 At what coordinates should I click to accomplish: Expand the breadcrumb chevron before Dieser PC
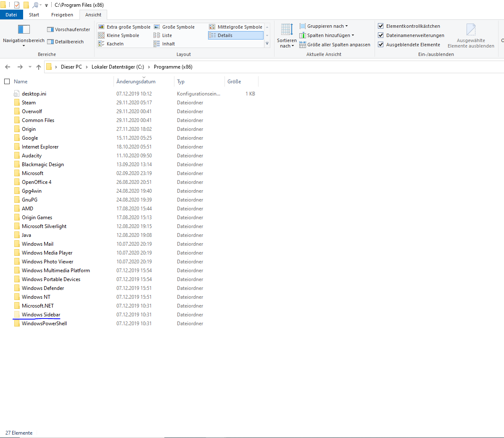tap(56, 67)
